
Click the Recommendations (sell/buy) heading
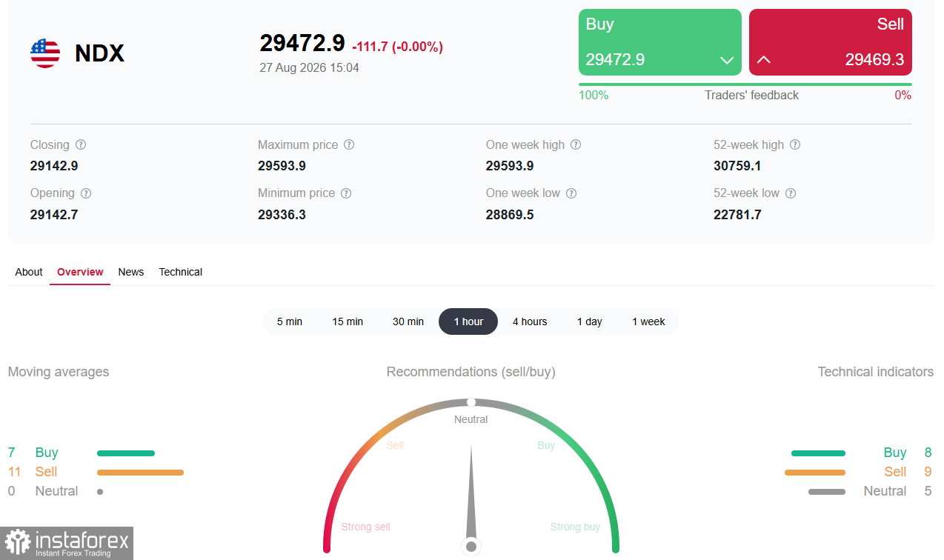471,372
